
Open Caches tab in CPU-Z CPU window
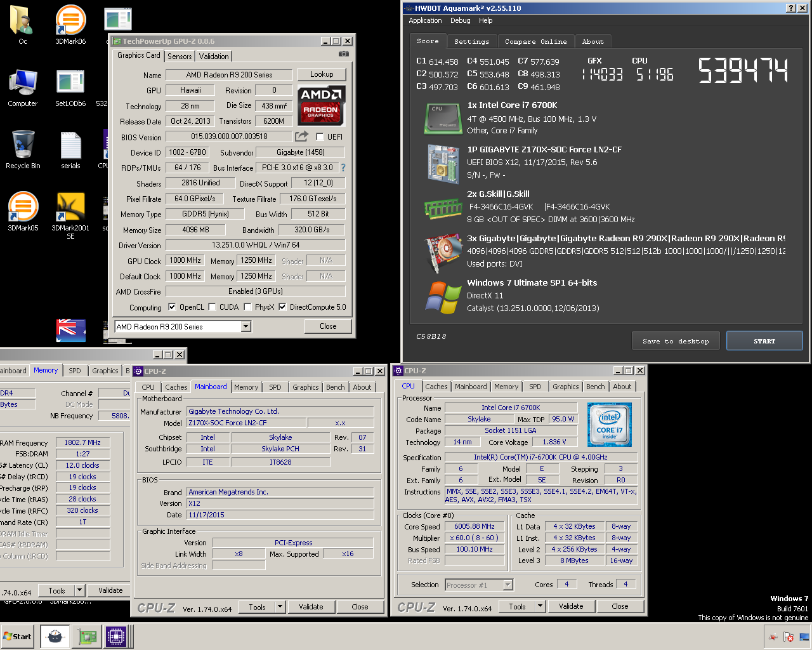tap(436, 387)
